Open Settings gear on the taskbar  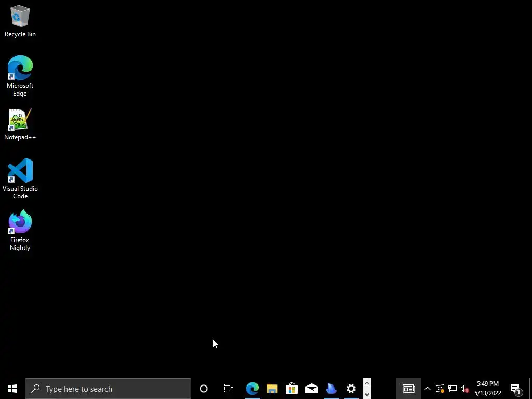(351, 389)
